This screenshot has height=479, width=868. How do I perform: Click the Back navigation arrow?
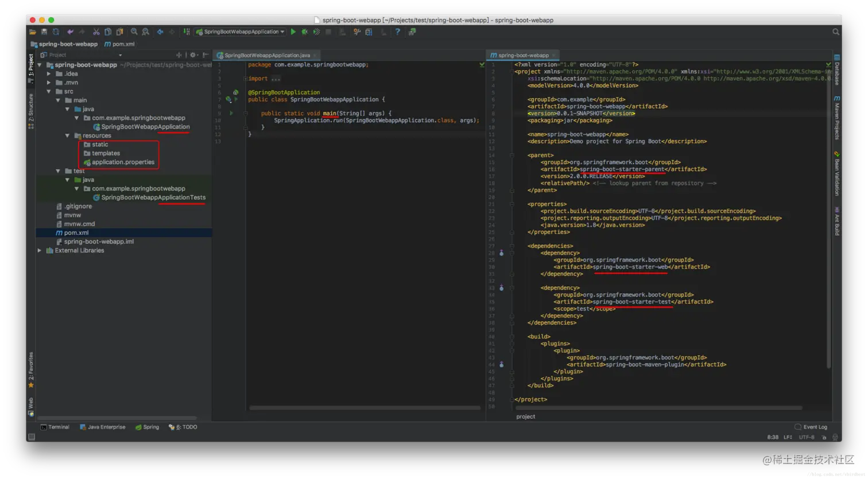(160, 32)
